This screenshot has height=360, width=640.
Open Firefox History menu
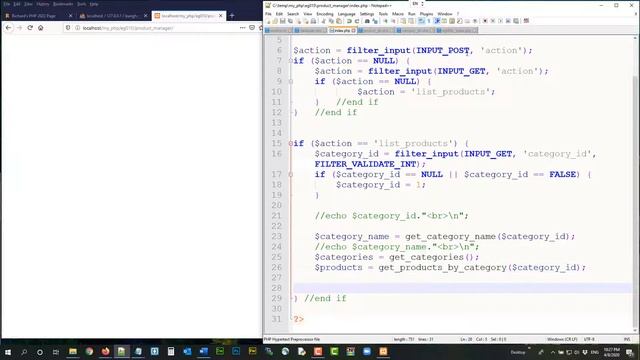42,4
